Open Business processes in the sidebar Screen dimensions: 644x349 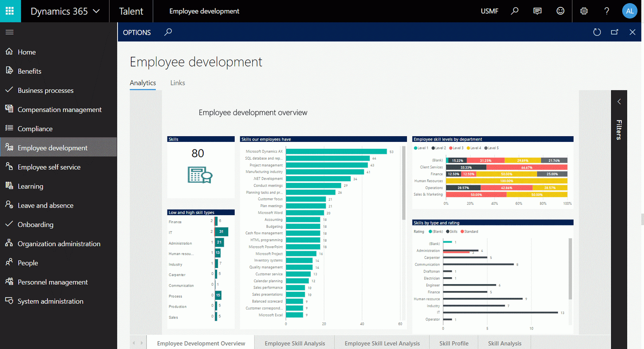click(x=58, y=90)
